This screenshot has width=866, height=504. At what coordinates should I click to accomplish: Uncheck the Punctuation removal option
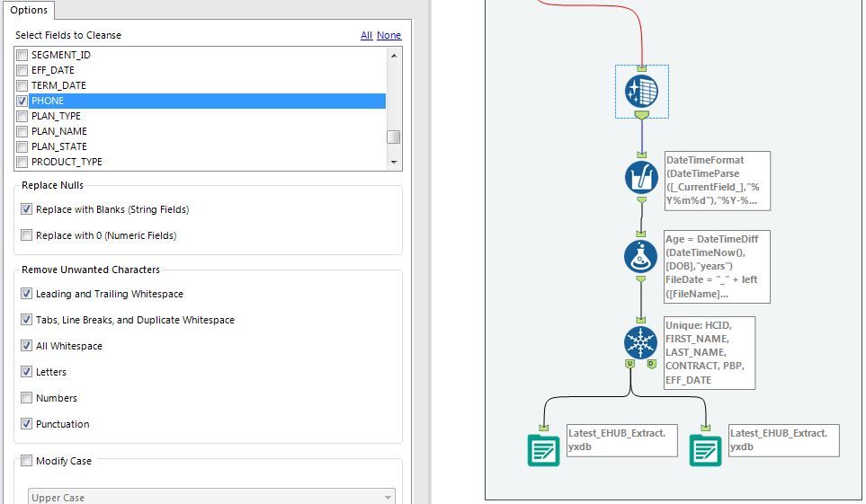point(26,423)
